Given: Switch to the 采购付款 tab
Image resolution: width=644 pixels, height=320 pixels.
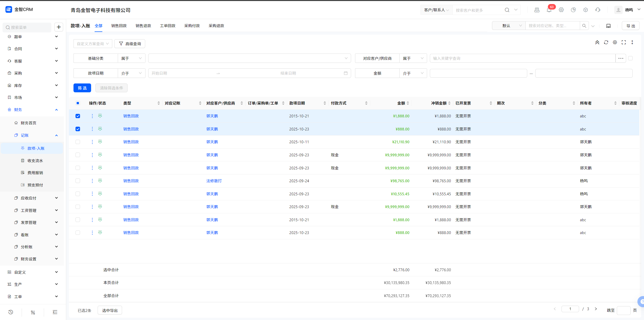Looking at the screenshot, I should point(192,26).
